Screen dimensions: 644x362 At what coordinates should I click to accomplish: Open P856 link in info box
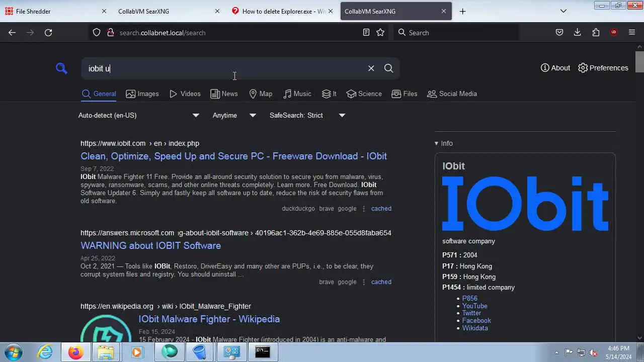click(x=469, y=298)
